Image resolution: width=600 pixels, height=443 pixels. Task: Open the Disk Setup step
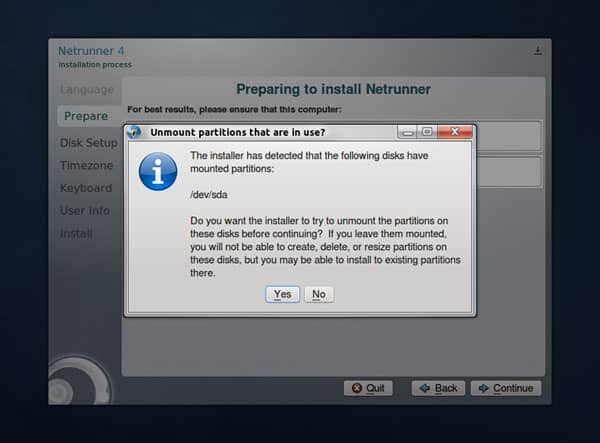(x=89, y=143)
